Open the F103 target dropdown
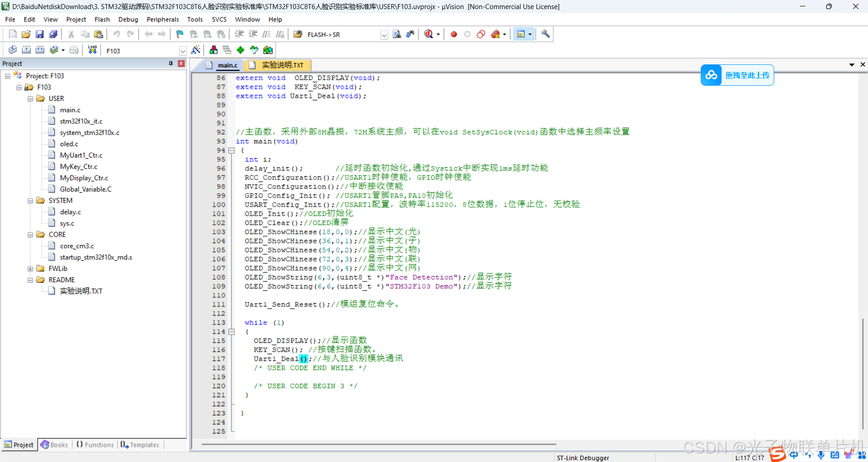This screenshot has height=462, width=868. pos(183,51)
